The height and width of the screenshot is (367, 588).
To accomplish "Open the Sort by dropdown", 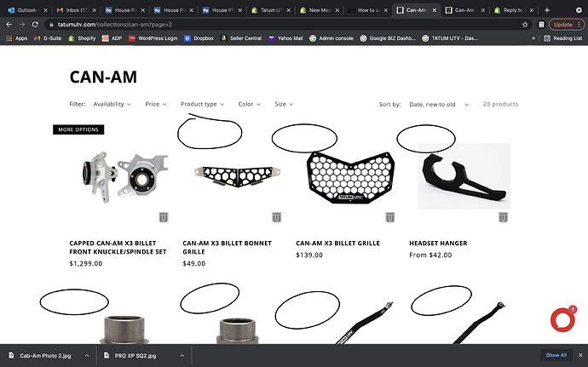I will tap(439, 104).
